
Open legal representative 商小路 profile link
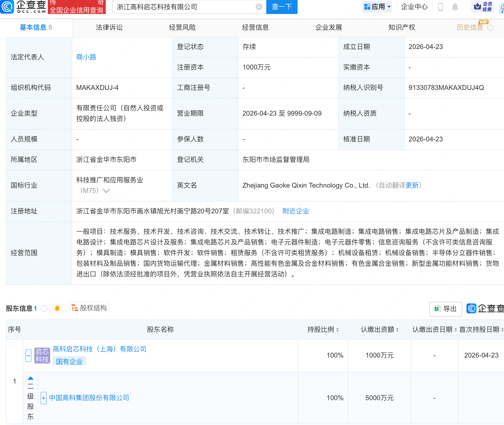[x=86, y=57]
